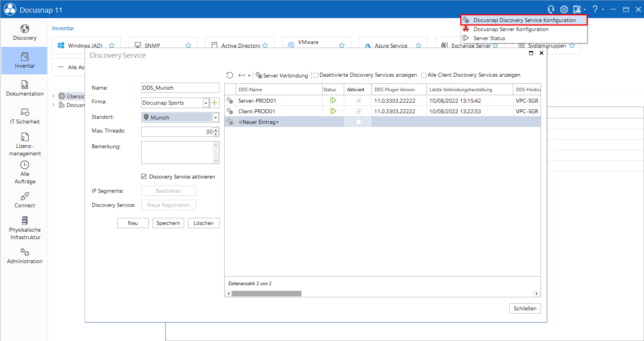Viewport: 644px width, 341px height.
Task: Click the green plus next to Firma
Action: pos(214,103)
